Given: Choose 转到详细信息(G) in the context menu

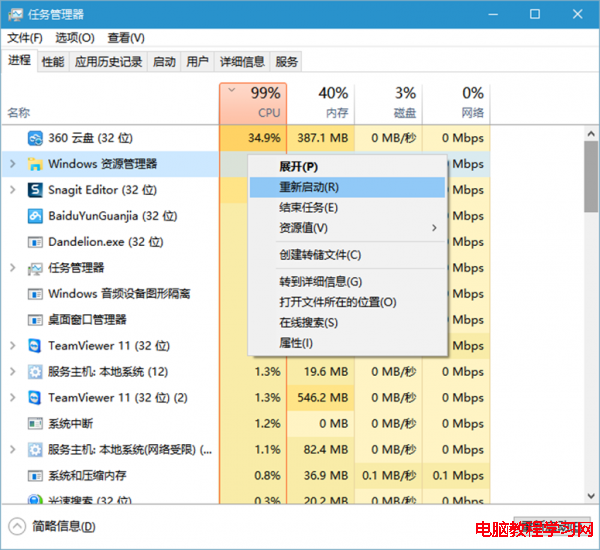Looking at the screenshot, I should (347, 282).
